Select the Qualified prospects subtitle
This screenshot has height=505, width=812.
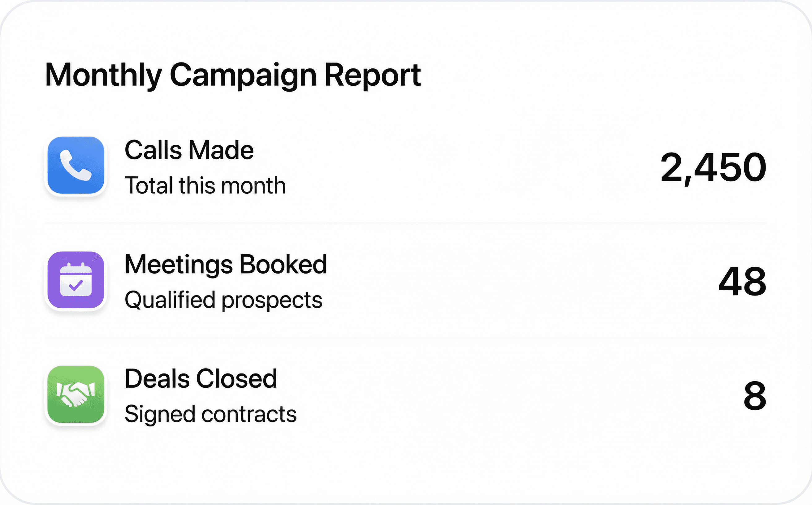click(x=223, y=300)
